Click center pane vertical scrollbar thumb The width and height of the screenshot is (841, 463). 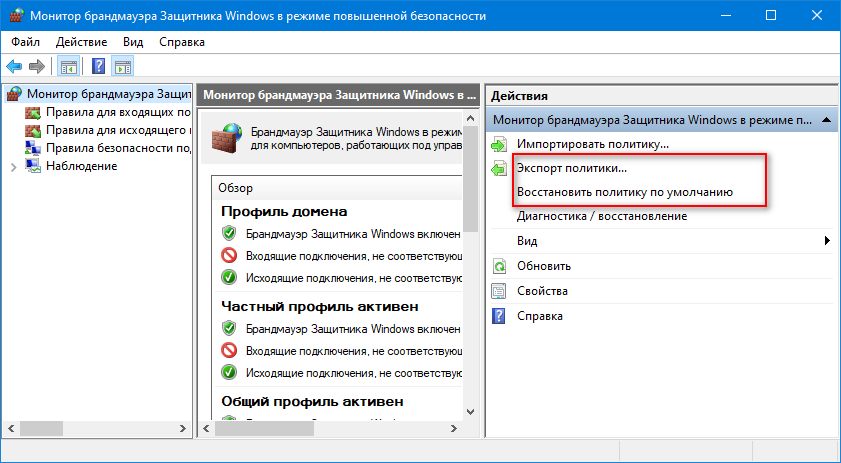point(470,179)
